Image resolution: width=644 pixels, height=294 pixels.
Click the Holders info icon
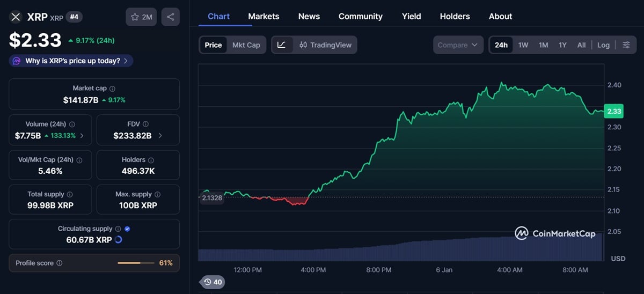pos(151,160)
